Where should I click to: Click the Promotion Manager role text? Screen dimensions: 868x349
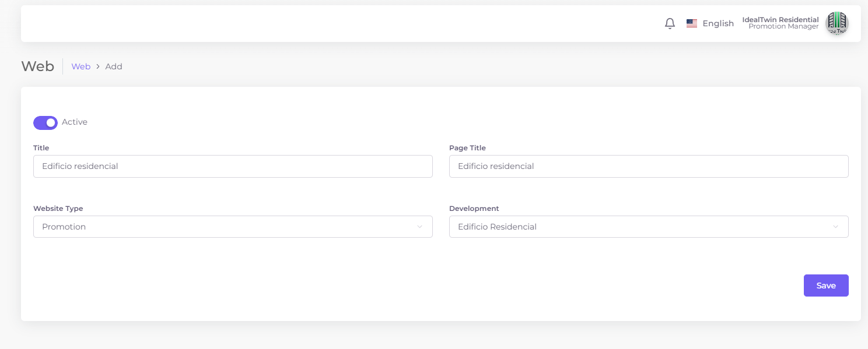(x=783, y=27)
